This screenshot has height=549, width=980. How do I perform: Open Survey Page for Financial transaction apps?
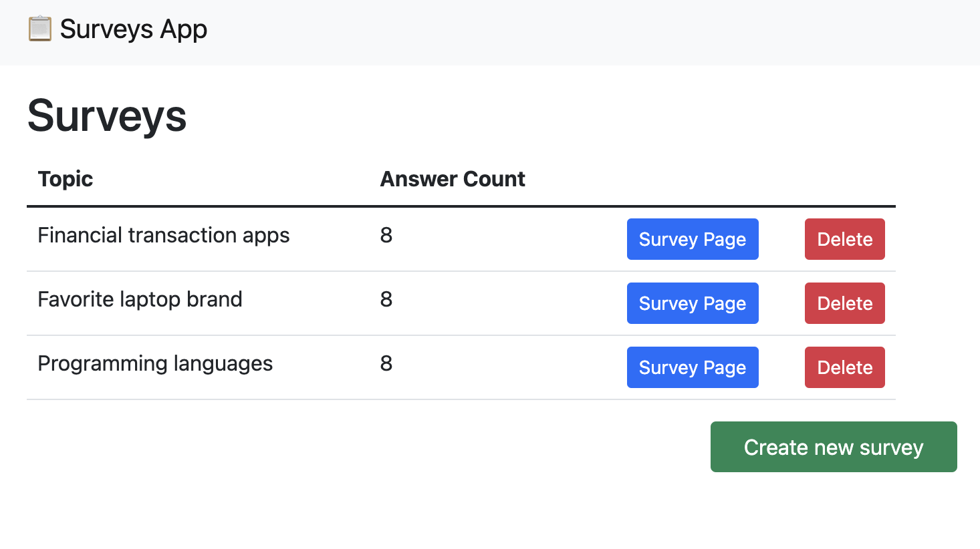click(x=693, y=239)
